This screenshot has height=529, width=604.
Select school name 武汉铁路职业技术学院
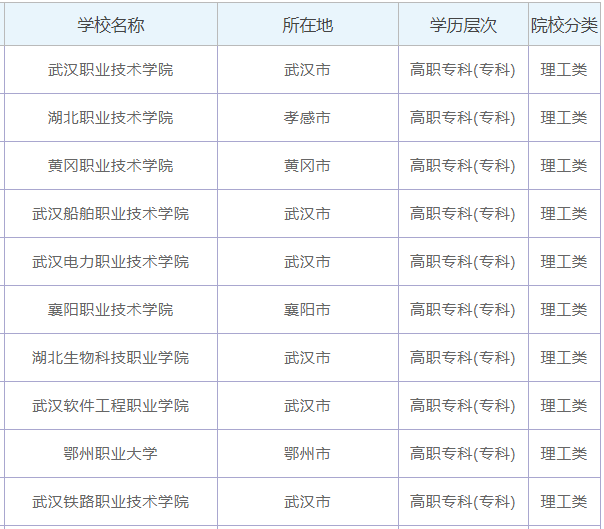click(111, 502)
